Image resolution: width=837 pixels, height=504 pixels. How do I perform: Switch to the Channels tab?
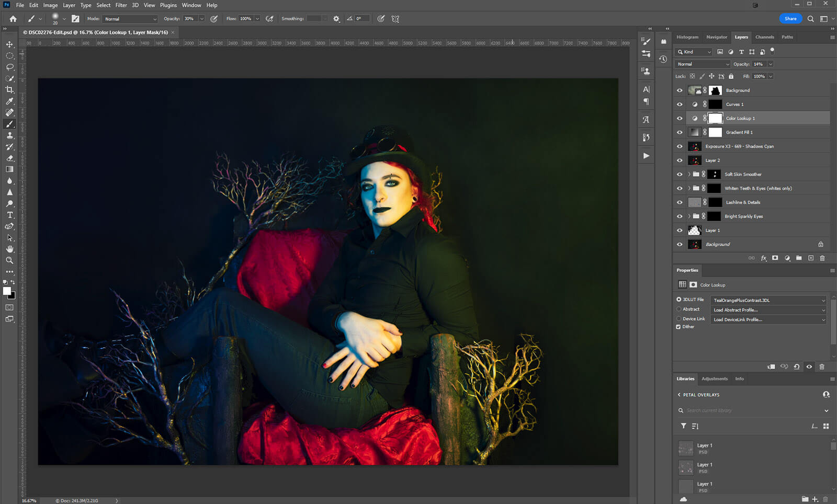[764, 37]
